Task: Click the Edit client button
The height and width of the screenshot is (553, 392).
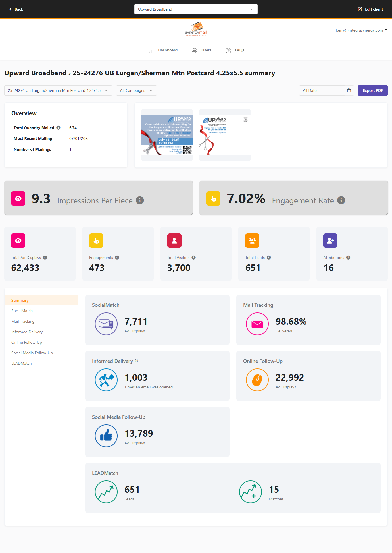Action: click(370, 9)
